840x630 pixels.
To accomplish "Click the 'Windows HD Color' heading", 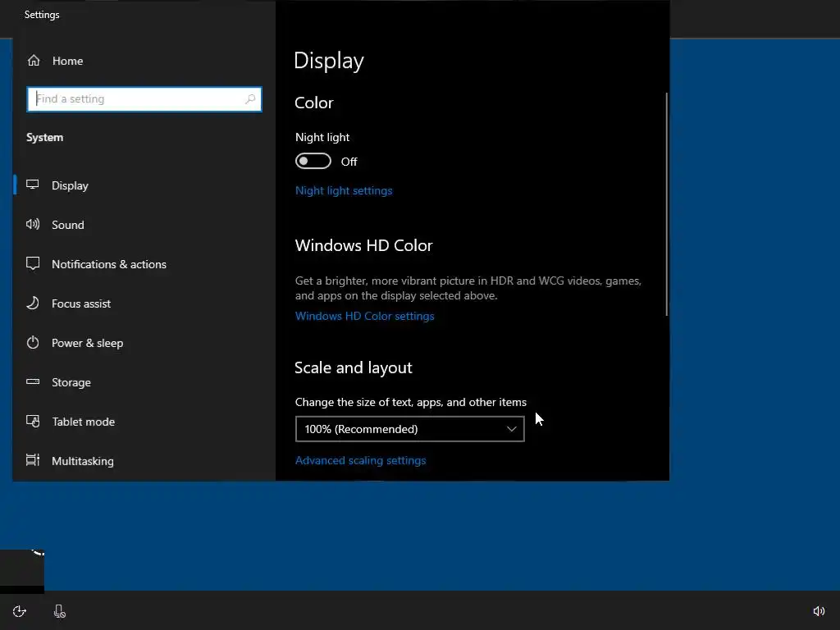I will [x=363, y=245].
